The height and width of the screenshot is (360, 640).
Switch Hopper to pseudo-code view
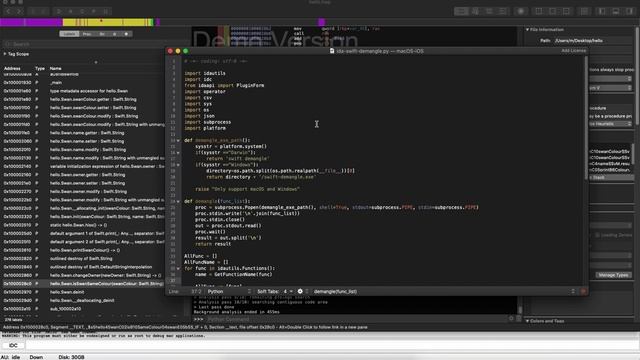point(489,11)
